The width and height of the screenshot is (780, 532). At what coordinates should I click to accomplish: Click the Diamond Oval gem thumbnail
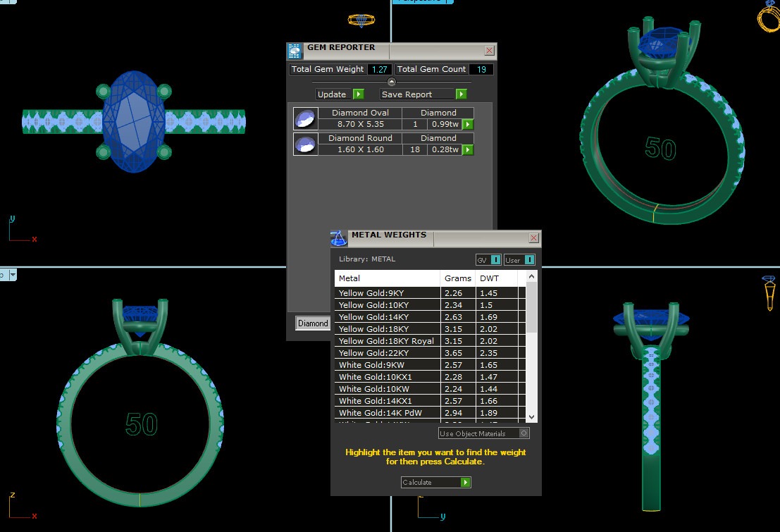click(x=305, y=118)
